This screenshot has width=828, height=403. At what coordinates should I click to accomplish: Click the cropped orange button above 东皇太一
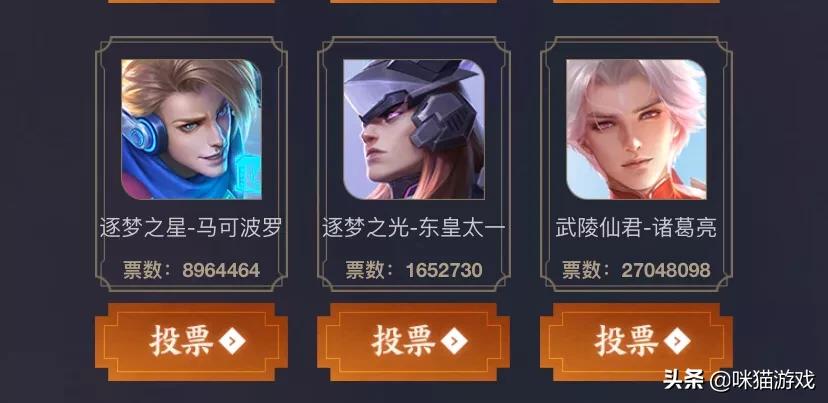coord(413,2)
